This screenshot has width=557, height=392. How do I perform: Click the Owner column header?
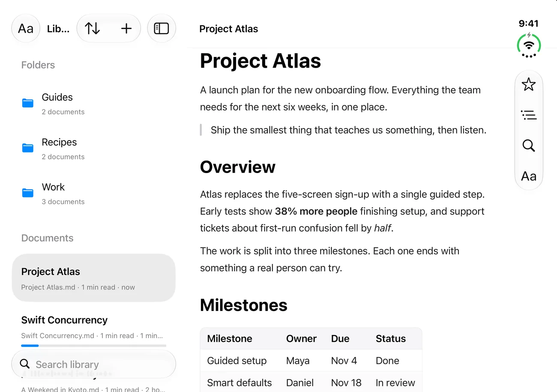point(301,338)
